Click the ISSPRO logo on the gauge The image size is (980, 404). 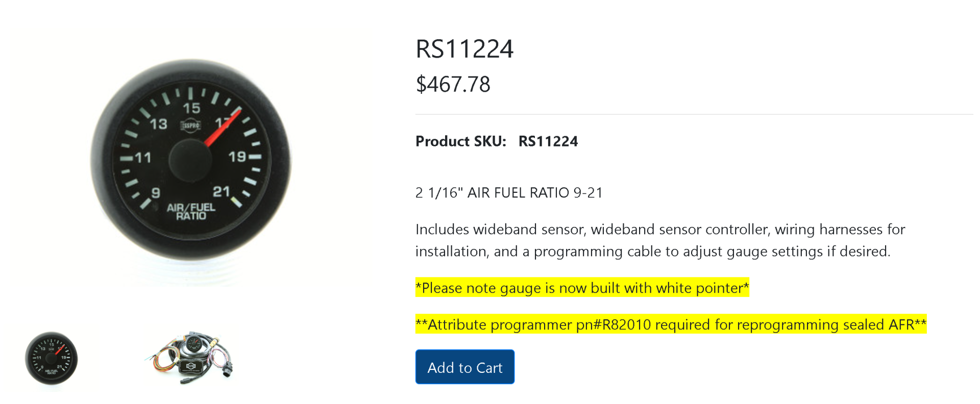[190, 125]
